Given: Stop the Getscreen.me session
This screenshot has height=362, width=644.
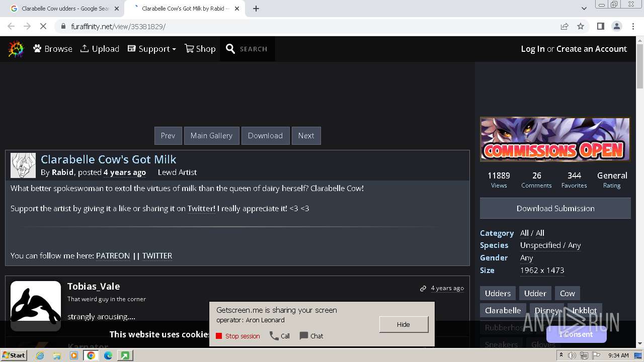Looking at the screenshot, I should [238, 336].
